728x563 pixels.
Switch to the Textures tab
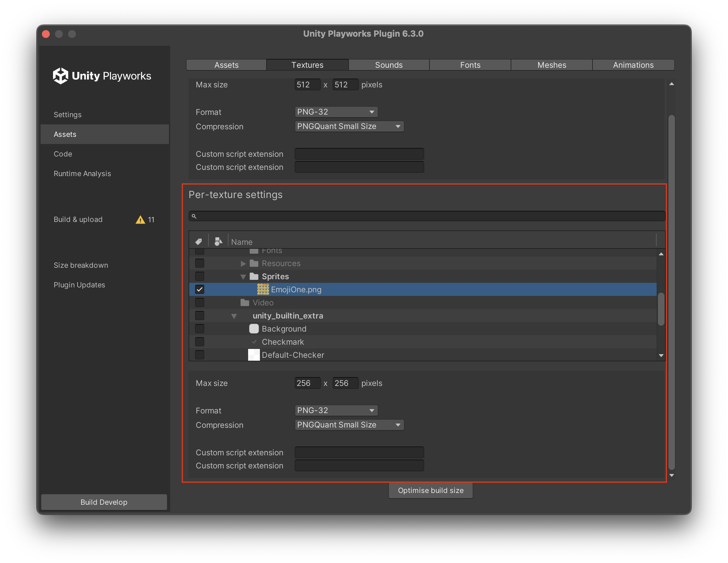click(x=307, y=65)
